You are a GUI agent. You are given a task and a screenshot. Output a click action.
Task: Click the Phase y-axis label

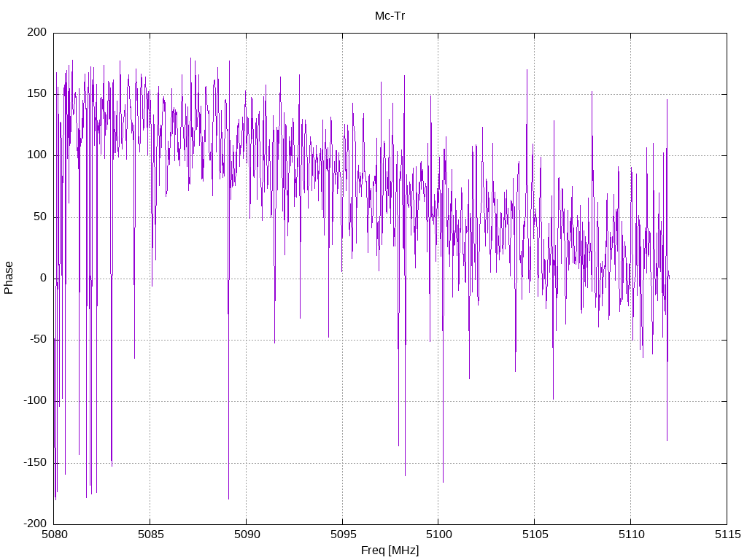tap(9, 278)
